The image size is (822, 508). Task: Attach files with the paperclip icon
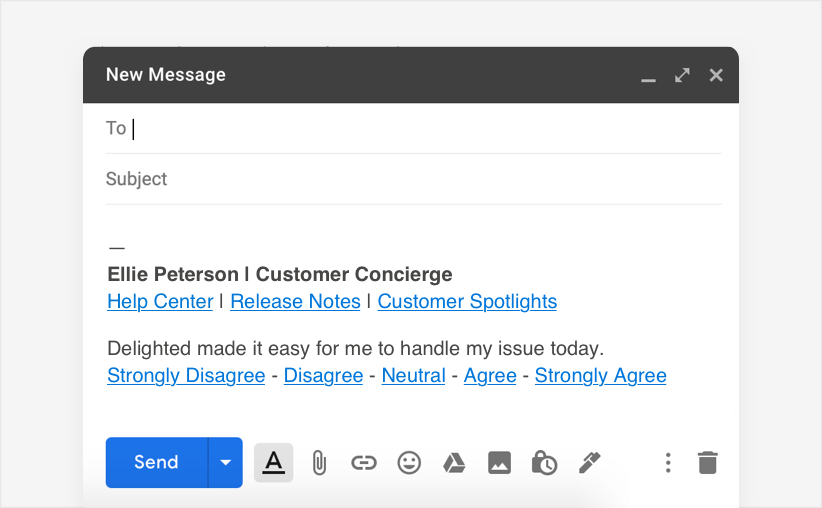pos(319,463)
